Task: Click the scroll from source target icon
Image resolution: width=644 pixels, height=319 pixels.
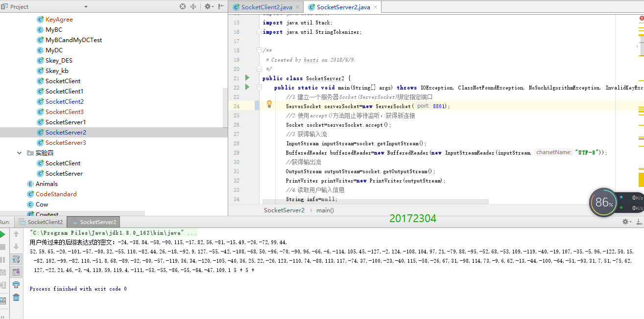Action: click(183, 6)
